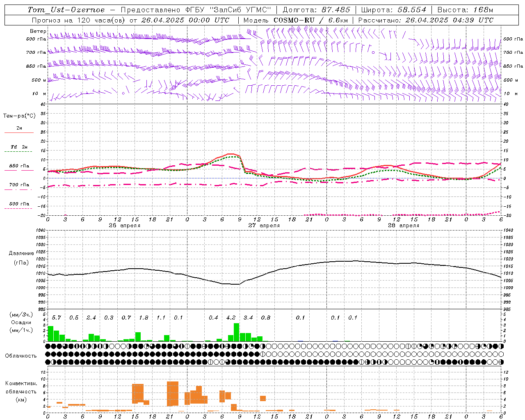Viewport: 525px width, 420px height.
Task: Click "700 гПа" in the temperature legend
Action: (x=19, y=185)
